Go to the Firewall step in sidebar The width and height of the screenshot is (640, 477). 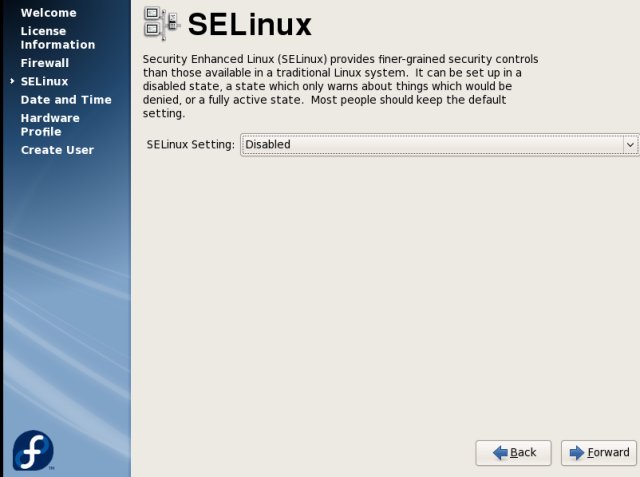45,63
